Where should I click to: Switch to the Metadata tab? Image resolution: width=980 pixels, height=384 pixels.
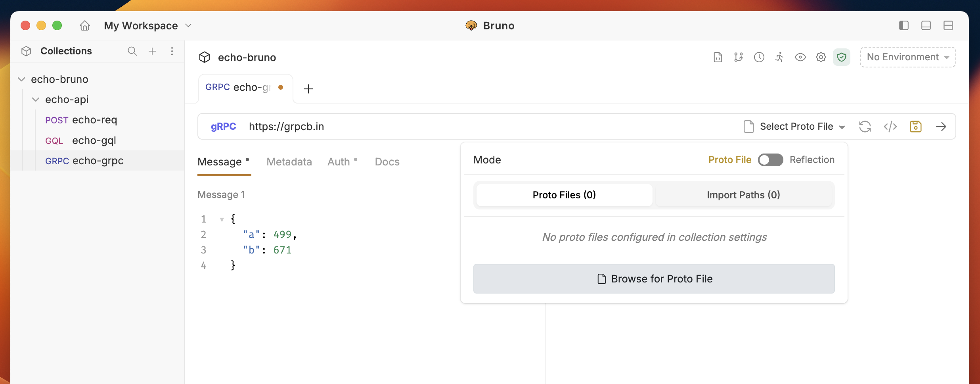(289, 162)
